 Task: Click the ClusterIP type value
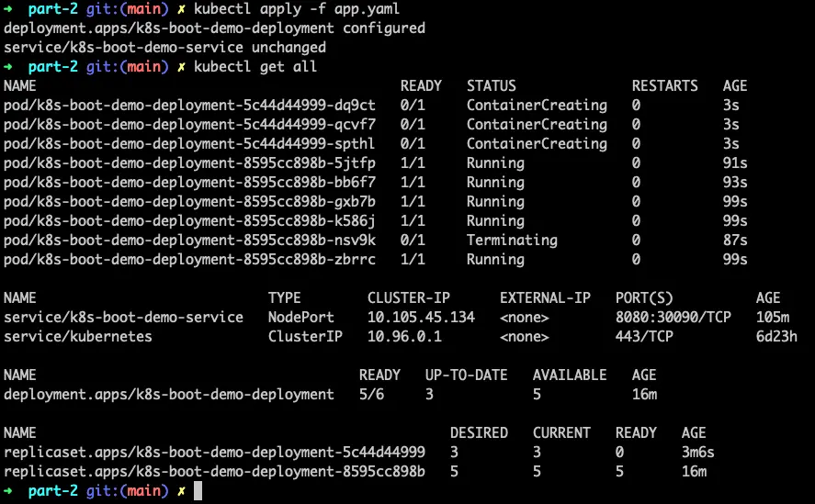[x=305, y=336]
